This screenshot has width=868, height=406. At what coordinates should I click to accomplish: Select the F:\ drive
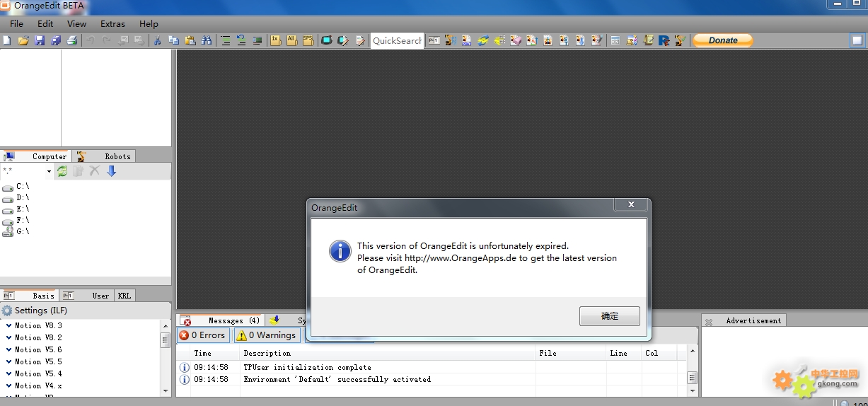[16, 221]
